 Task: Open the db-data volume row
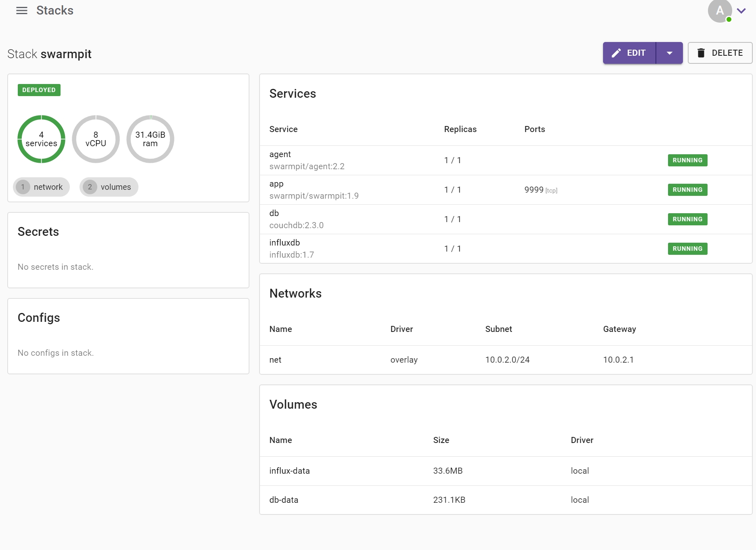[506, 500]
